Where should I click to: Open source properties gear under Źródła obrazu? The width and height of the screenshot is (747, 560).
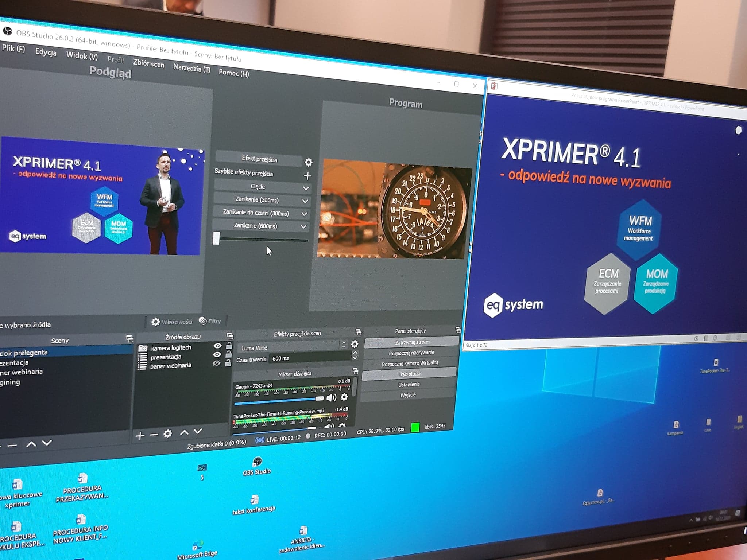168,433
